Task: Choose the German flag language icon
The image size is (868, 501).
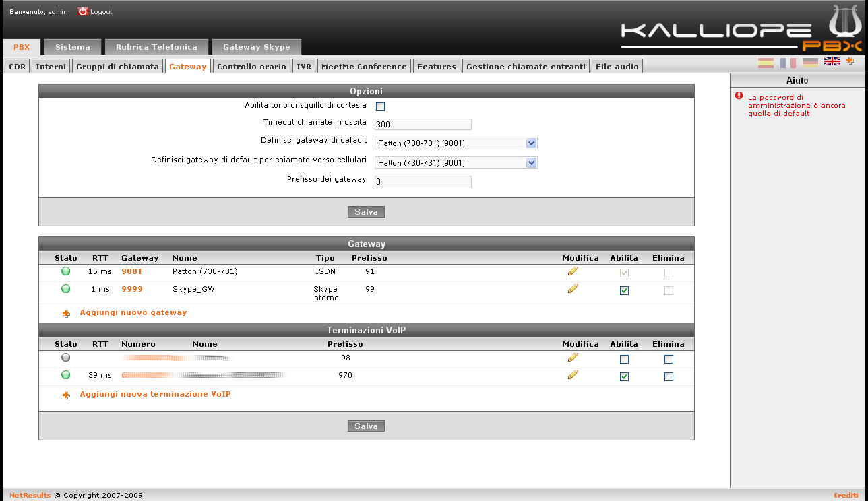Action: [809, 63]
